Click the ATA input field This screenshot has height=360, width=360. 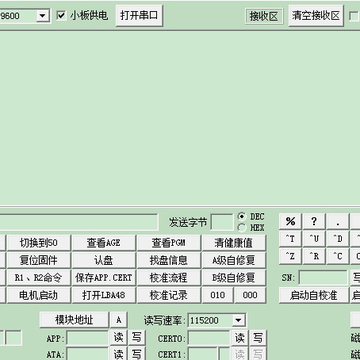(87, 354)
